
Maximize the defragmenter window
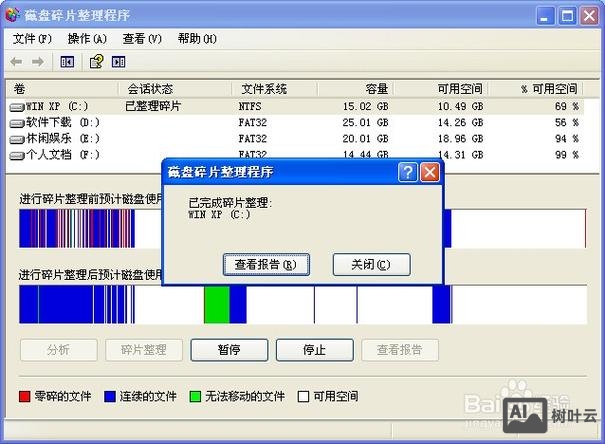click(x=567, y=16)
